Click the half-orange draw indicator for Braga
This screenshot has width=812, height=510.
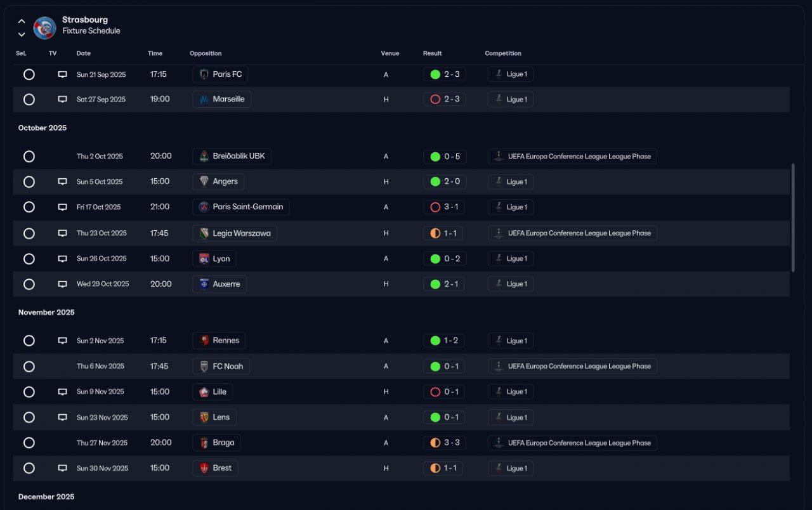[x=435, y=443]
